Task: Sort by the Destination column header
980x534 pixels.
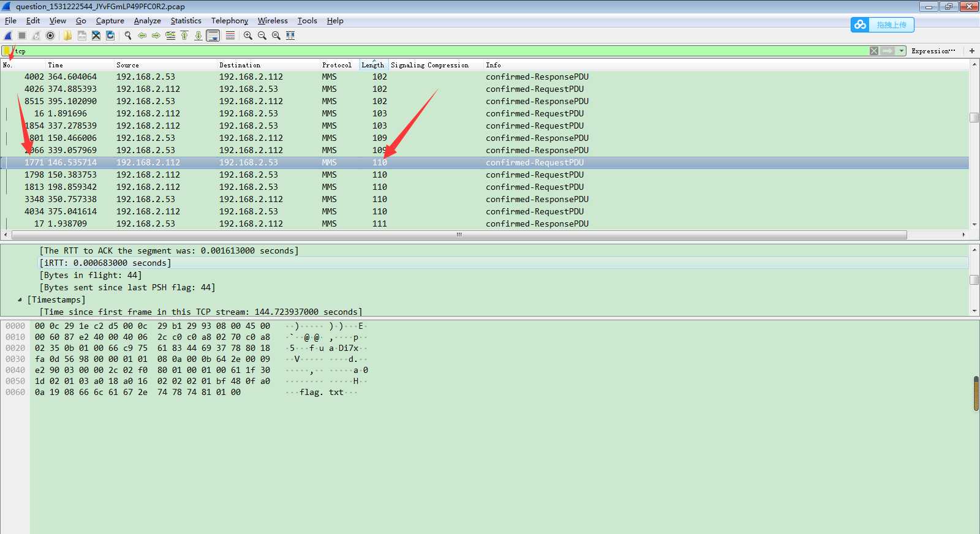Action: coord(268,65)
